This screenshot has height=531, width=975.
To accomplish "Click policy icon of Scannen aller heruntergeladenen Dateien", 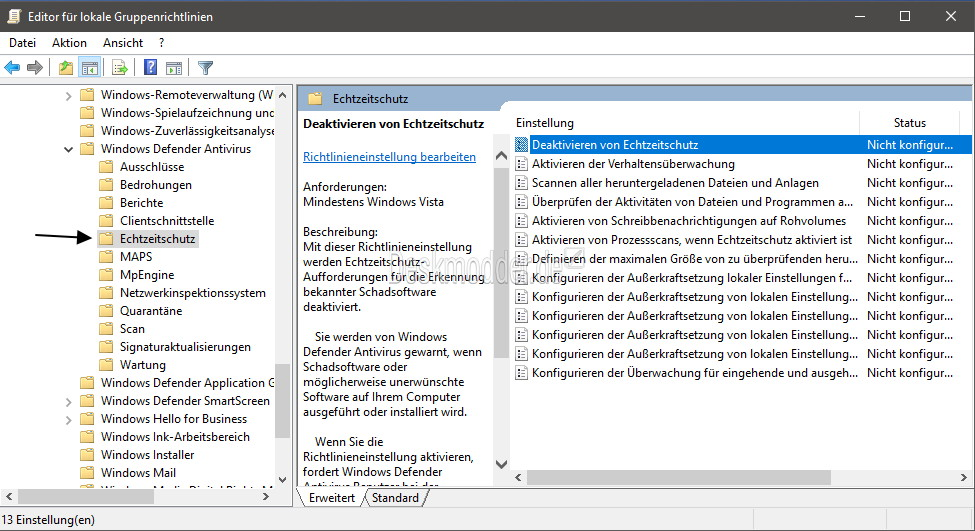I will (x=522, y=183).
